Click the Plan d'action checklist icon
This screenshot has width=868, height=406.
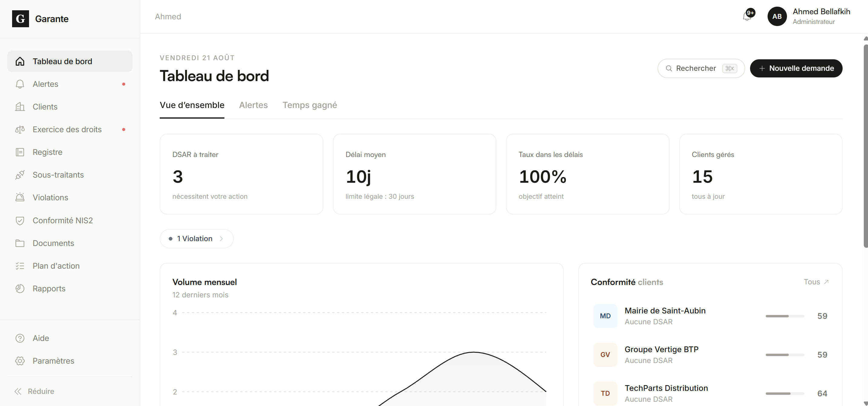[20, 266]
